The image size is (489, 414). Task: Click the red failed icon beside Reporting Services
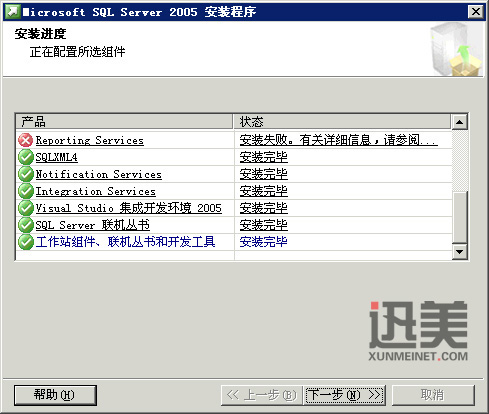(25, 140)
